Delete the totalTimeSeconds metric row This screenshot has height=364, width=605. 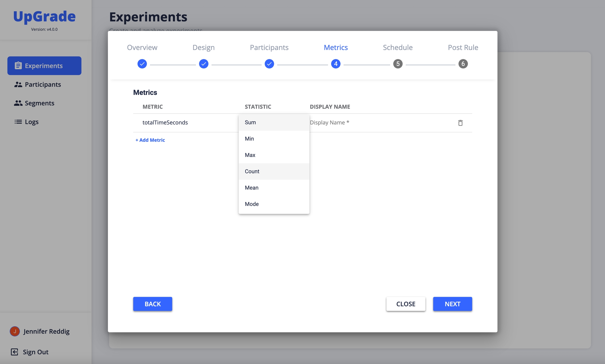point(460,123)
